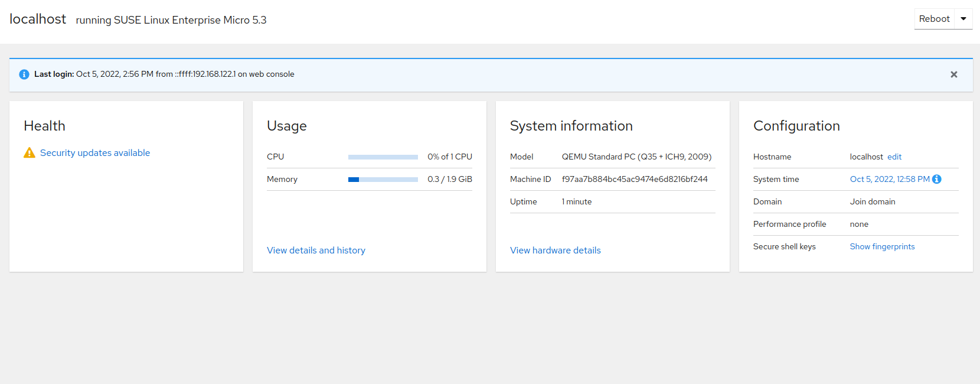Click the Memory usage progress bar
The width and height of the screenshot is (980, 384).
point(383,180)
